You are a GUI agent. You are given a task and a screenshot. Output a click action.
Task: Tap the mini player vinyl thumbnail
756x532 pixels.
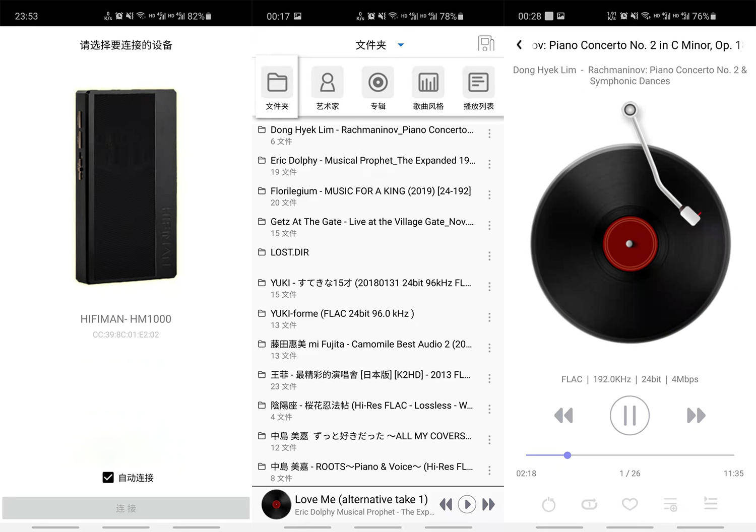276,504
